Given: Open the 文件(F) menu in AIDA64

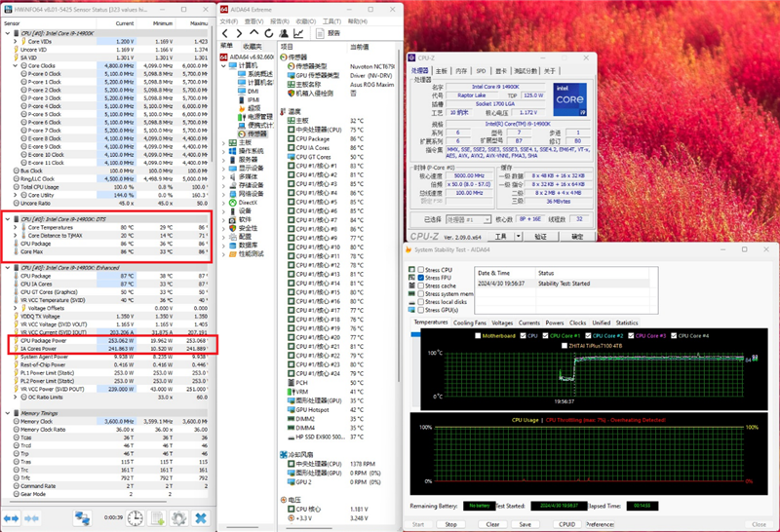Looking at the screenshot, I should (229, 21).
